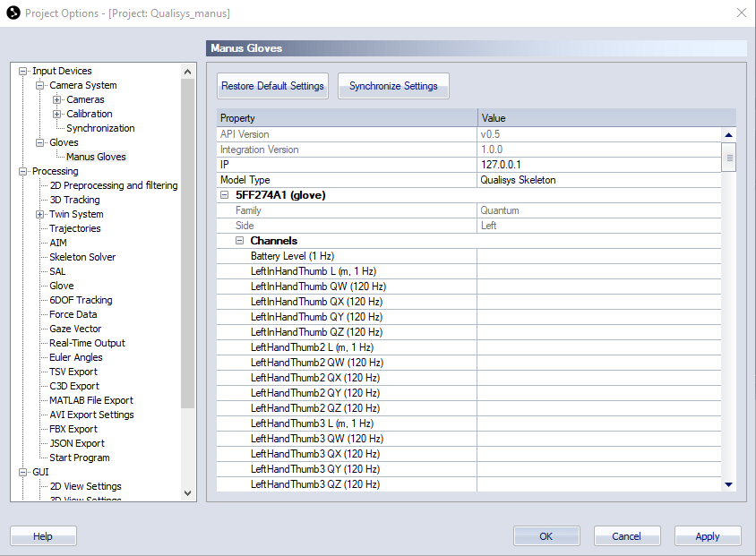Open the Help button
The width and height of the screenshot is (756, 556).
click(x=43, y=536)
